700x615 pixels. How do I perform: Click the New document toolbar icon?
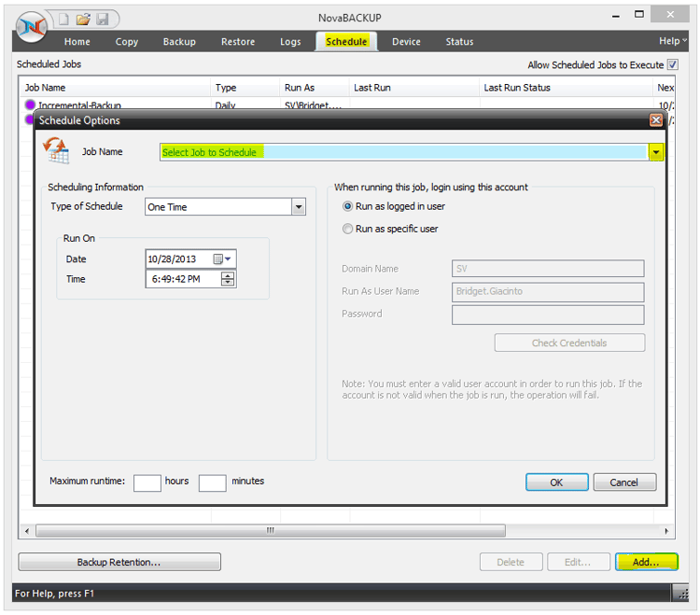[x=63, y=19]
